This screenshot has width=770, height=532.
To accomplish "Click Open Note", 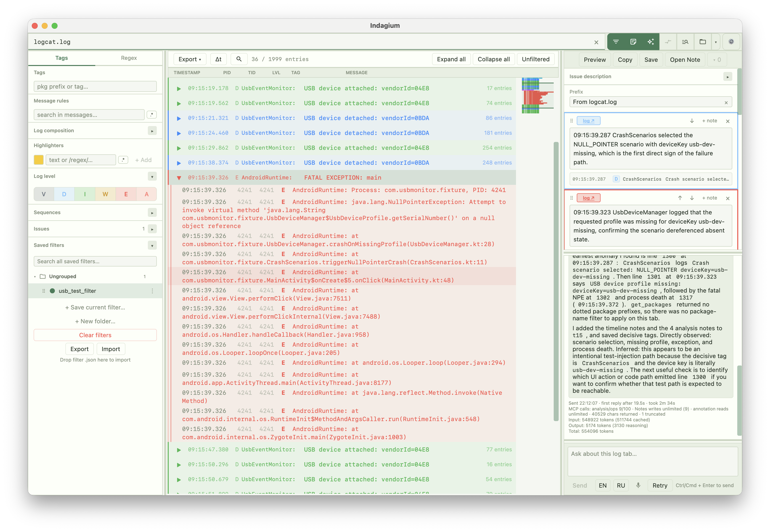I will point(685,60).
